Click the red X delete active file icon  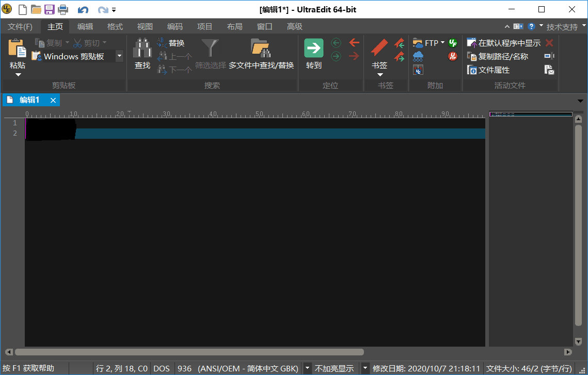549,43
